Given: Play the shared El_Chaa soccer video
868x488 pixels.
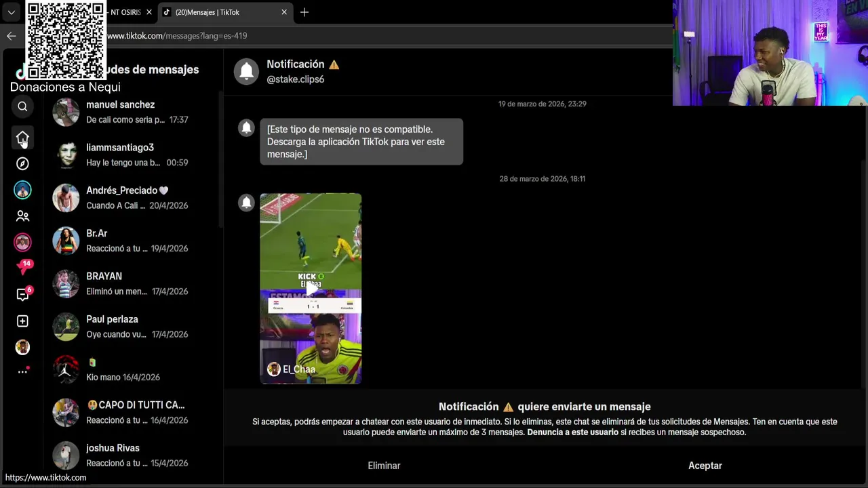Looking at the screenshot, I should (x=311, y=289).
